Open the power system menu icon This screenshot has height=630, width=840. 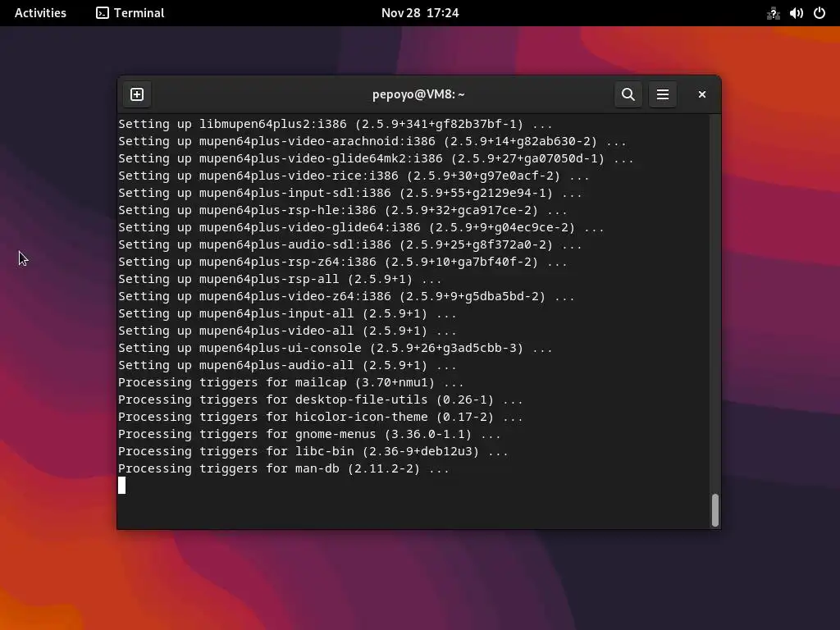(819, 13)
